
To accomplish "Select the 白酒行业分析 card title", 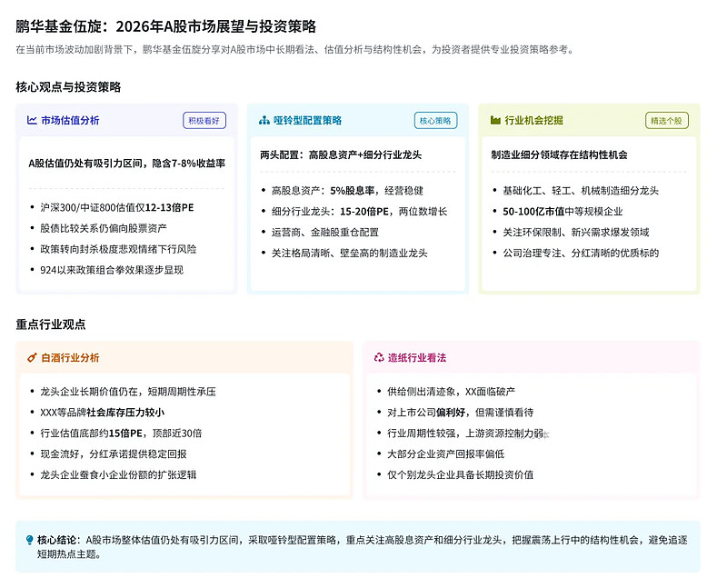I will 70,357.
